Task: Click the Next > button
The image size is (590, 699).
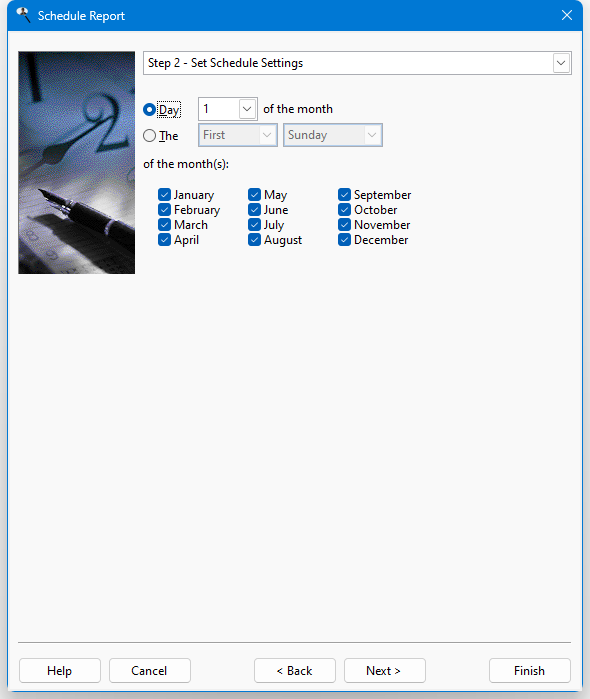Action: pos(384,670)
